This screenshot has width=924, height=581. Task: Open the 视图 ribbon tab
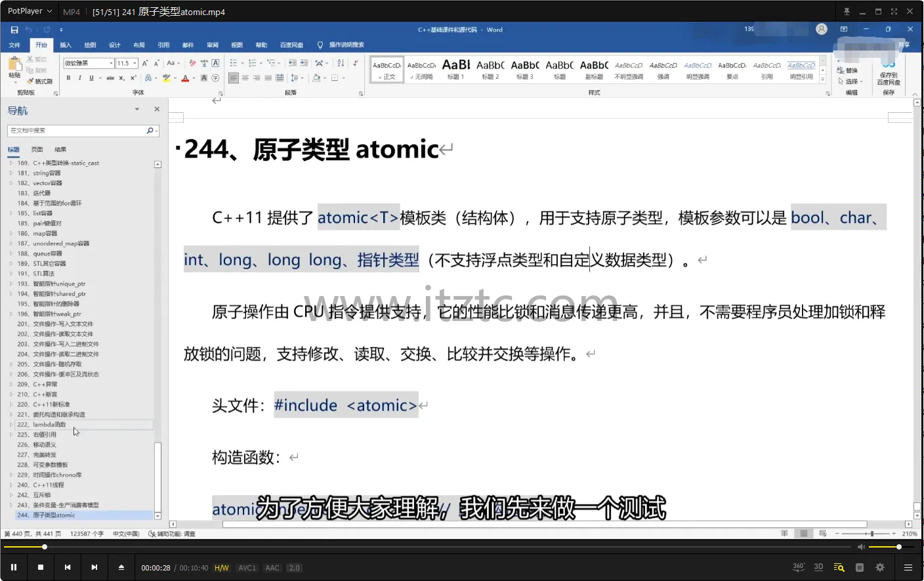click(x=237, y=45)
